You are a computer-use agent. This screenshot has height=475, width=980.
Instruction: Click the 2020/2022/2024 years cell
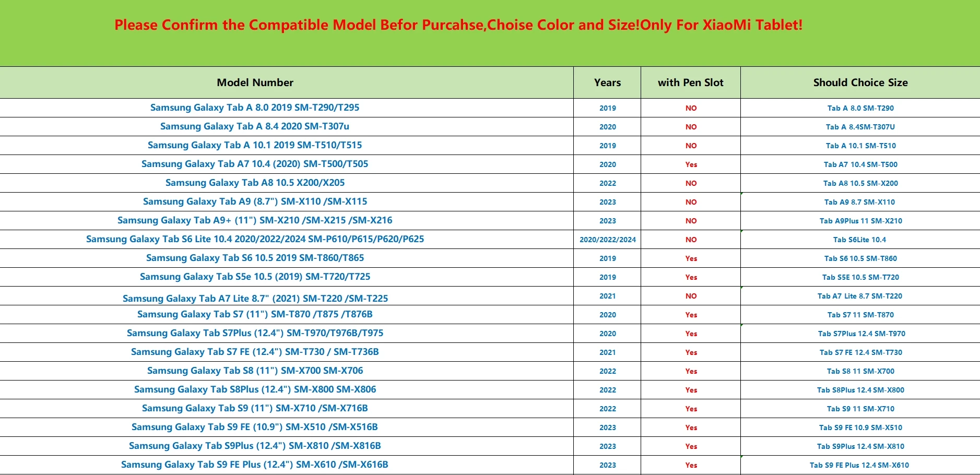point(607,240)
